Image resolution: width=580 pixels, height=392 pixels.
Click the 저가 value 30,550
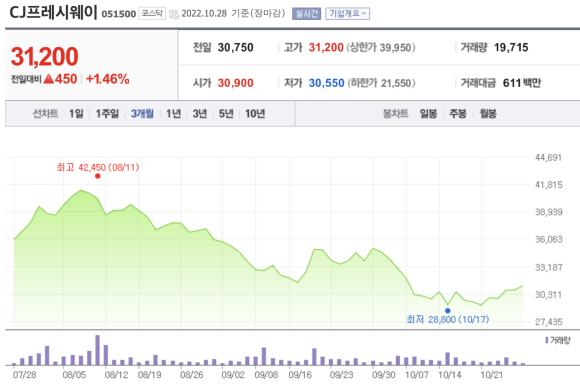[x=327, y=83]
